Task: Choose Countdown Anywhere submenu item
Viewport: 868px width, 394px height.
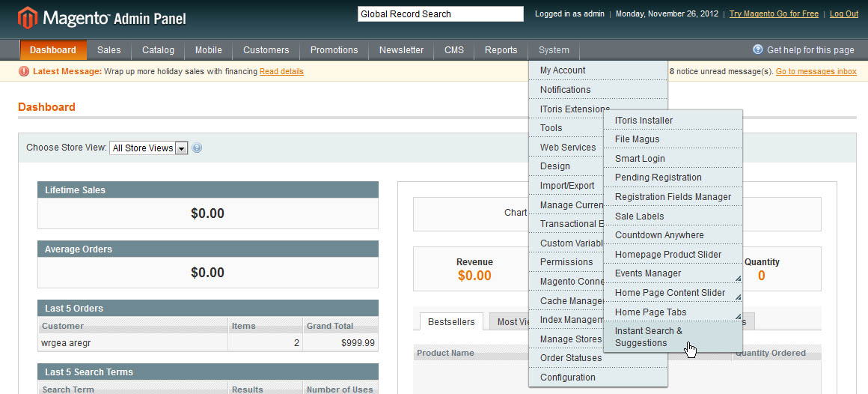Action: pos(673,235)
